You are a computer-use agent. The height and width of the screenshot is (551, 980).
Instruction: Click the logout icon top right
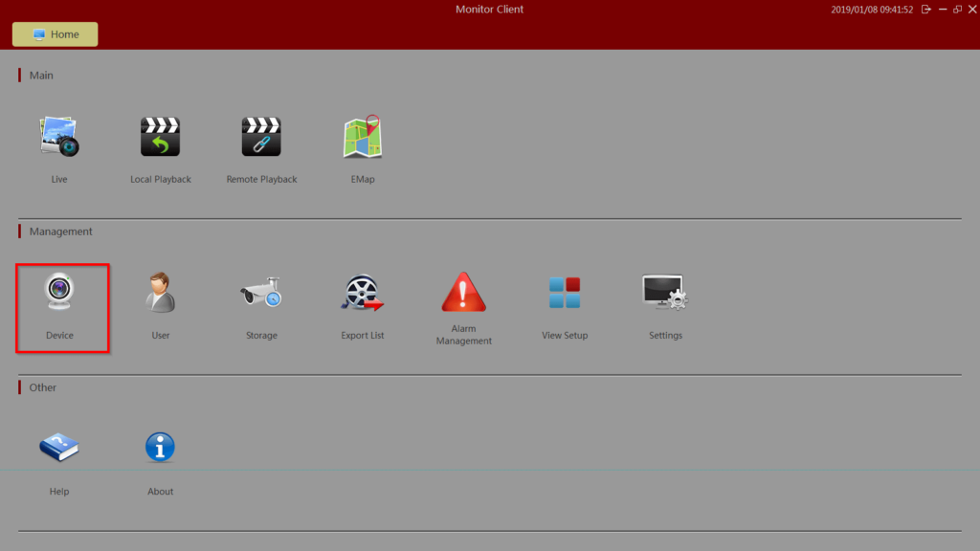(926, 9)
